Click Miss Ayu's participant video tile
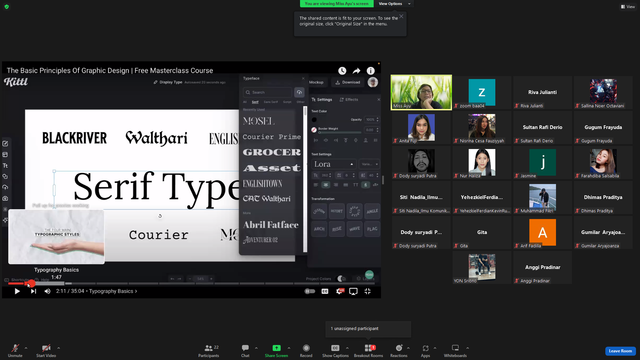Viewport: 640px width, 360px height. 421,92
